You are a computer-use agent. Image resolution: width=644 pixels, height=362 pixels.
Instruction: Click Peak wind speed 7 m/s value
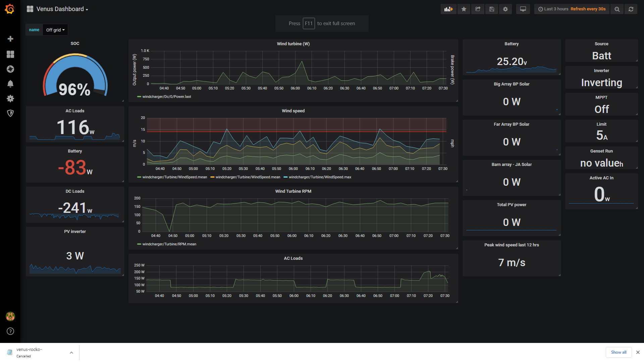point(512,262)
